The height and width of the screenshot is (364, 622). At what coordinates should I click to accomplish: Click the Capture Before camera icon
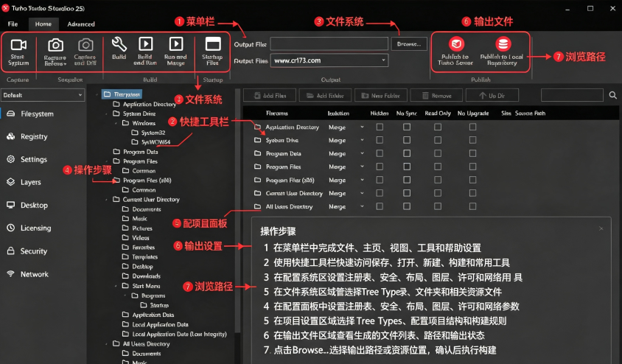tap(55, 45)
